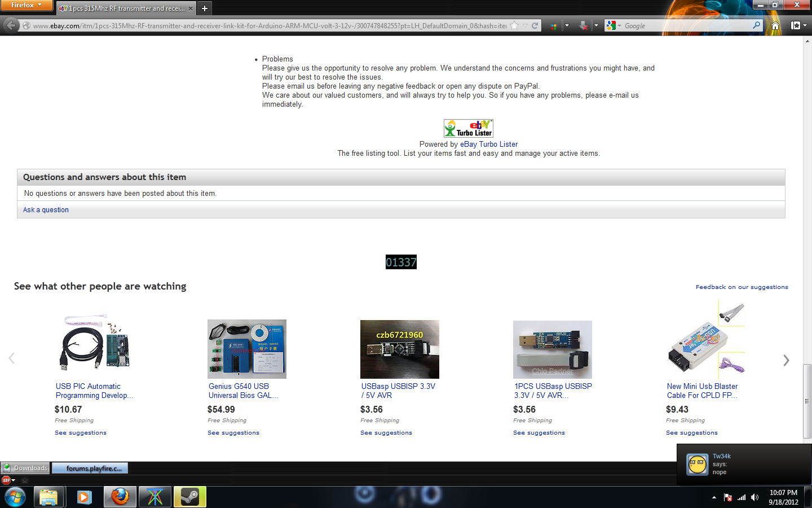This screenshot has height=508, width=812.
Task: Click Tw34k's name in the Steam notification
Action: (x=722, y=456)
